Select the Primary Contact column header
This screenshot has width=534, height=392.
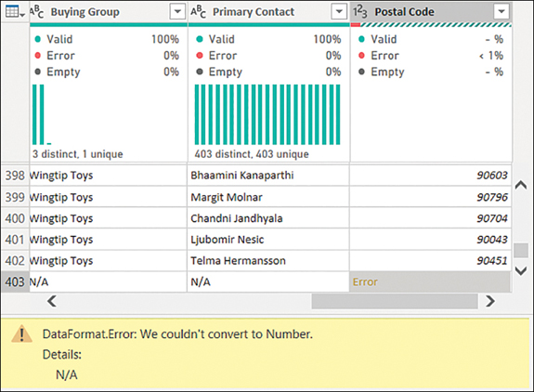268,12
